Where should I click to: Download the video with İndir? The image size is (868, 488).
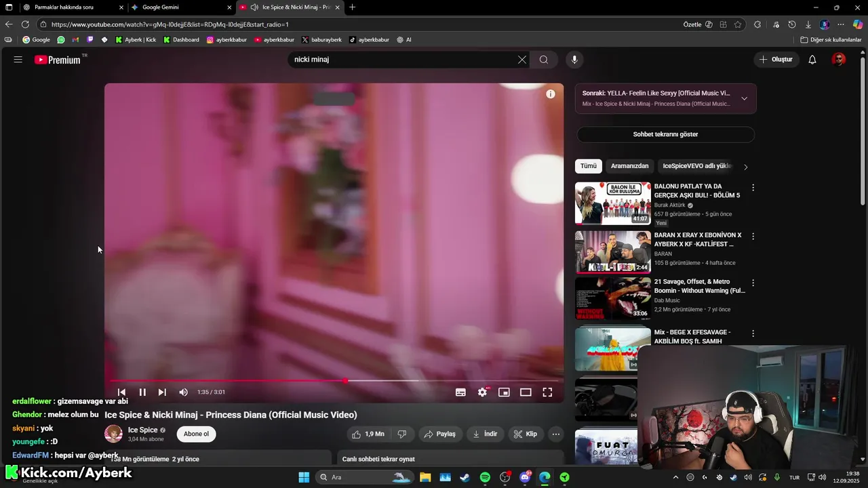(x=485, y=434)
